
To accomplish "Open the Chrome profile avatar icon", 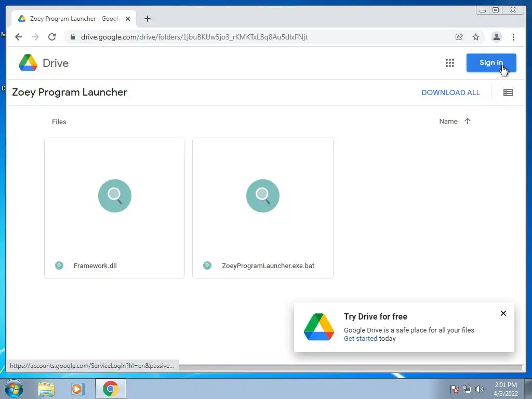I will pyautogui.click(x=496, y=37).
